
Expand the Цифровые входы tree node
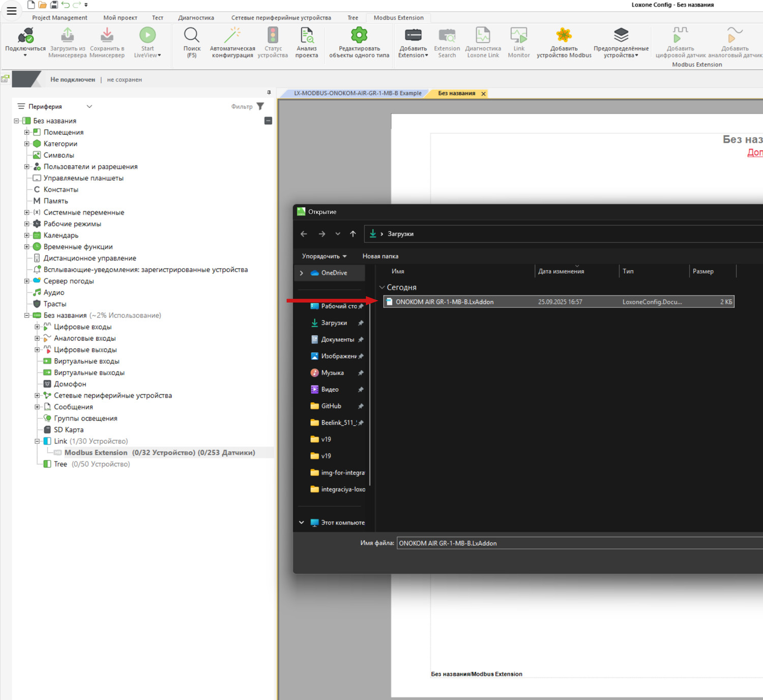coord(37,327)
